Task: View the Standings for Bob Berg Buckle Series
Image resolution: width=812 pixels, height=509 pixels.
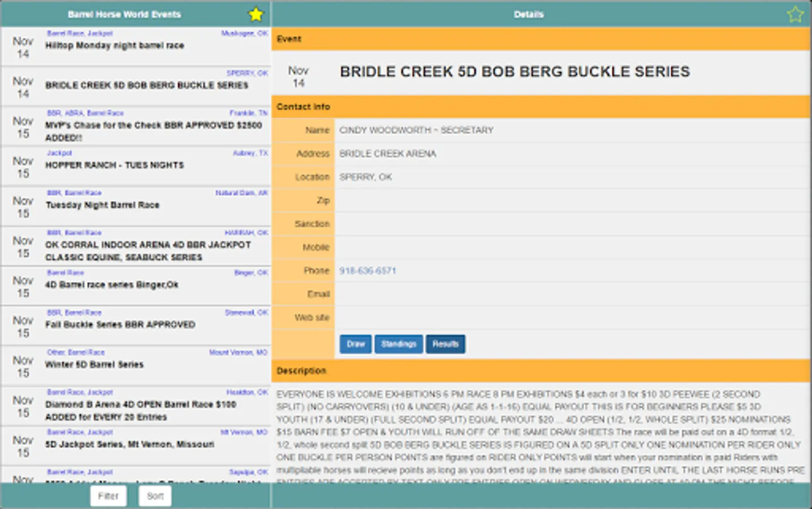Action: click(x=399, y=344)
